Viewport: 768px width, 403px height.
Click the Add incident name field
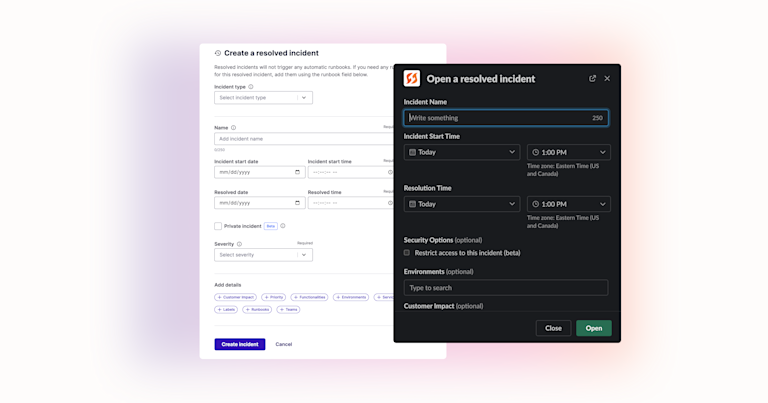point(304,139)
